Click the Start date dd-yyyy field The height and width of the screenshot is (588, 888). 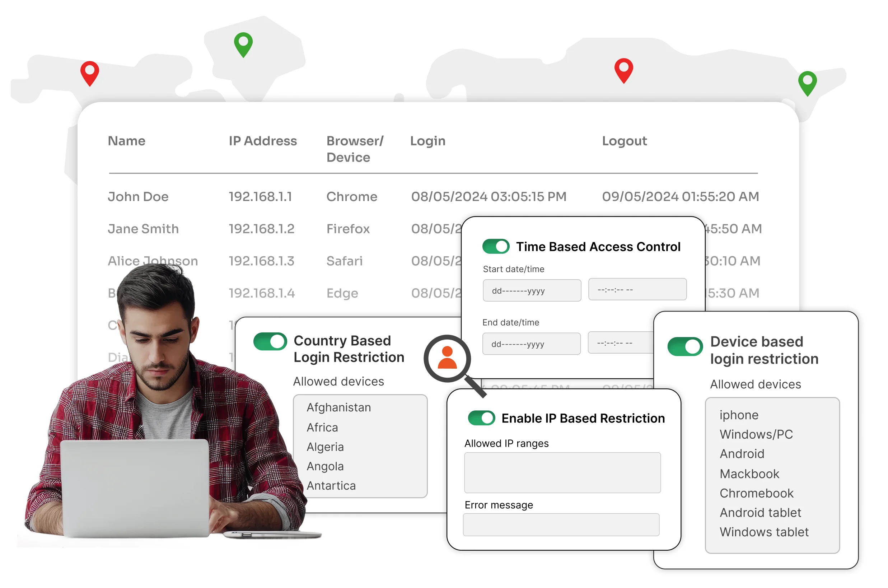[532, 290]
